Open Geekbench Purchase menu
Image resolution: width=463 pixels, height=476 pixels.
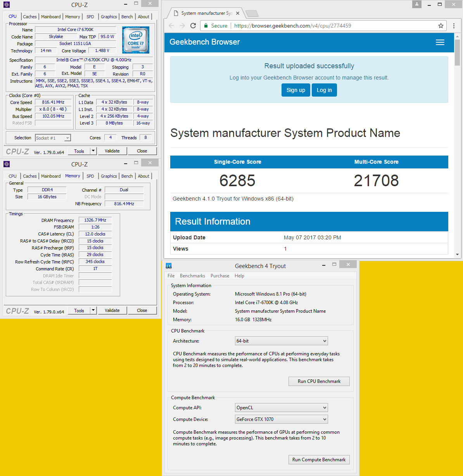[220, 276]
